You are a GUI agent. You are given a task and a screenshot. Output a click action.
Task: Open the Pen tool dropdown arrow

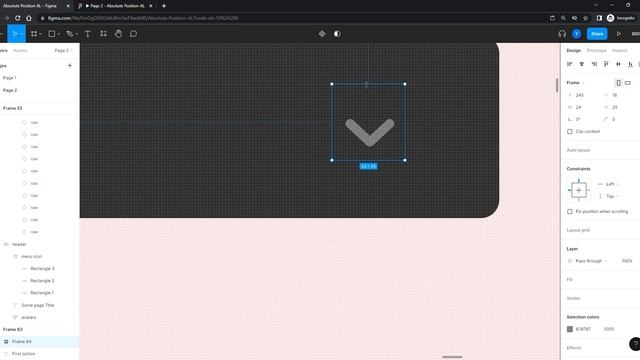tap(76, 34)
